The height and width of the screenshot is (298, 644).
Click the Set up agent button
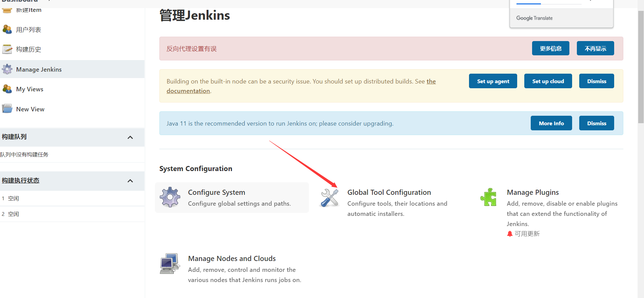coord(493,81)
